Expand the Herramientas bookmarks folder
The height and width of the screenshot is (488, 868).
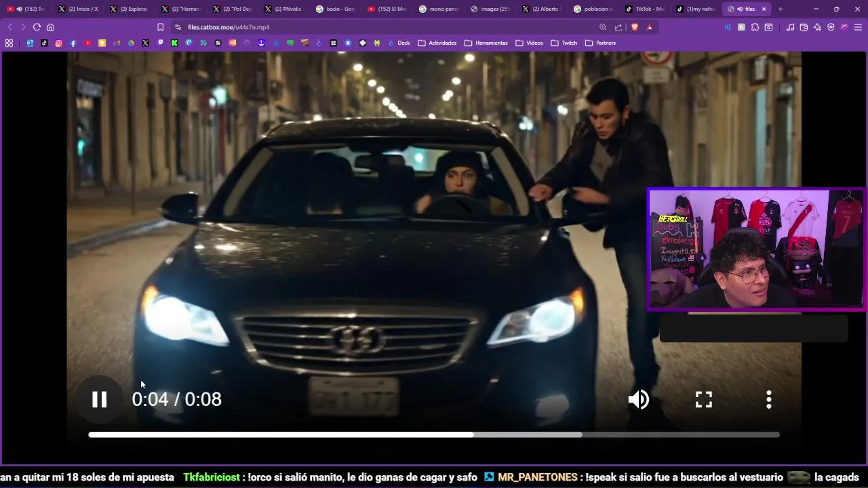pyautogui.click(x=486, y=43)
